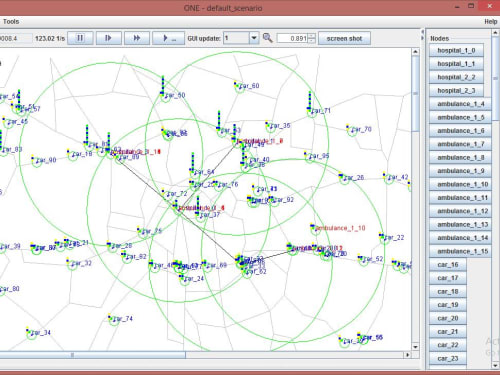The height and width of the screenshot is (375, 500).
Task: Activate the fast-forward button
Action: point(137,38)
